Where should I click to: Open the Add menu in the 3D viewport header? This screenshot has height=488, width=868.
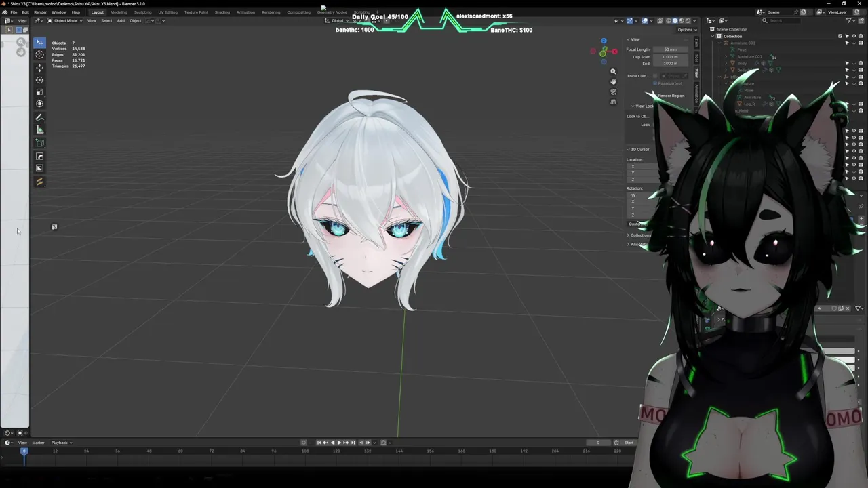[121, 20]
